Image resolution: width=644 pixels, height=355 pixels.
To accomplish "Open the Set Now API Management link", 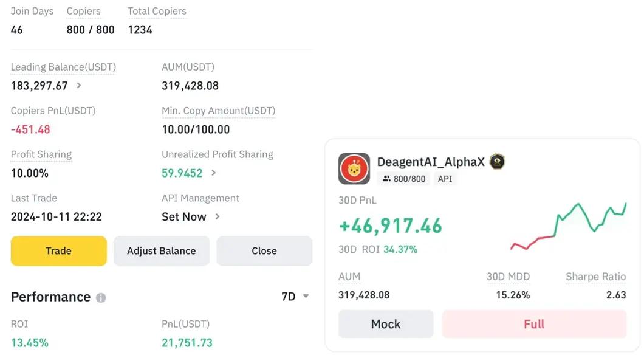I will coord(184,217).
